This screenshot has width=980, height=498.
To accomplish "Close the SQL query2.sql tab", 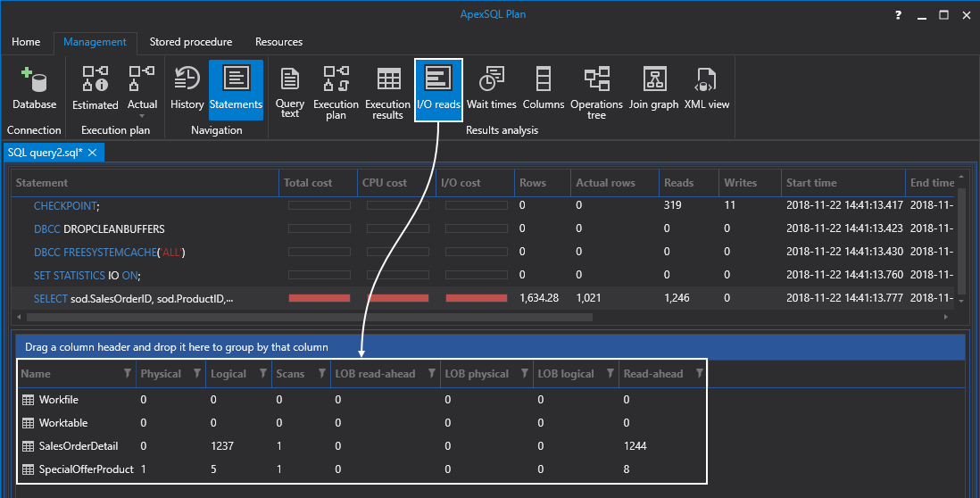I will pyautogui.click(x=92, y=153).
